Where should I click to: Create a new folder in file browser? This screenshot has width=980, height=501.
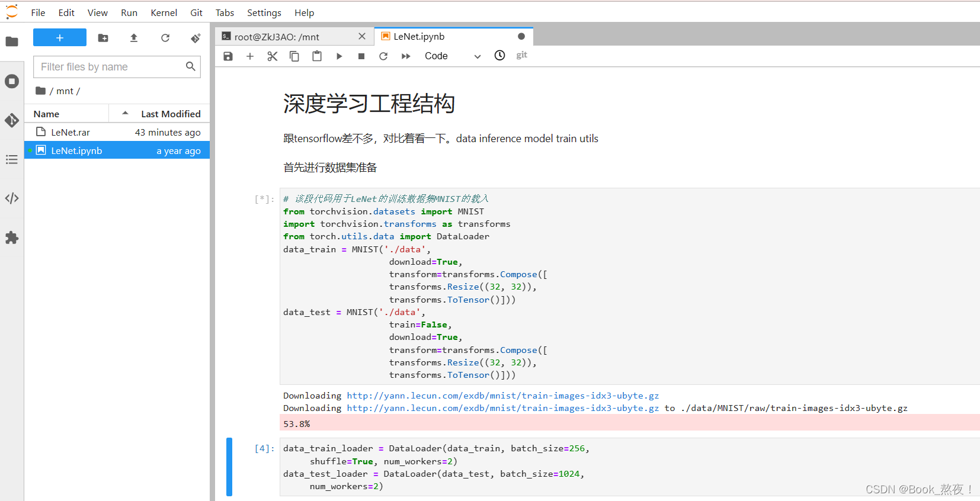coord(103,38)
